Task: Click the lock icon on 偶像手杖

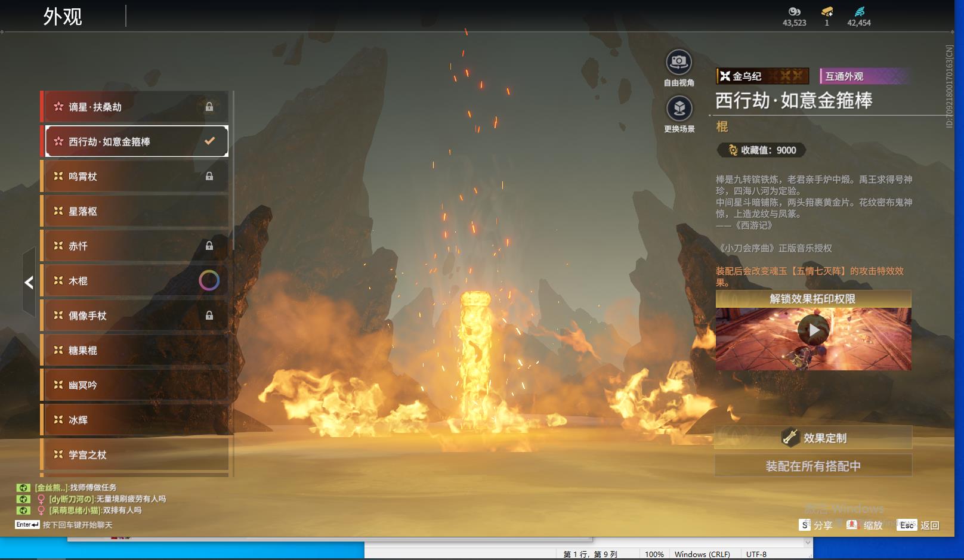Action: click(209, 315)
